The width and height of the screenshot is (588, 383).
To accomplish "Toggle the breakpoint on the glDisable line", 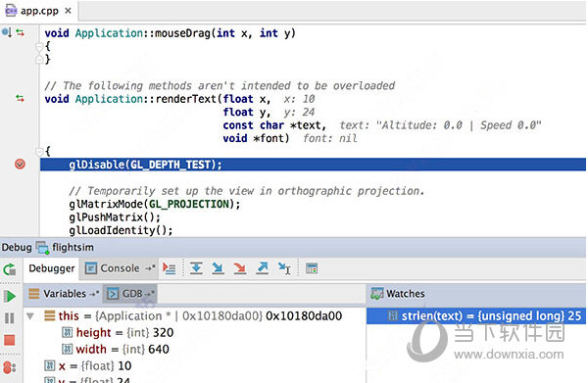I will pyautogui.click(x=20, y=165).
